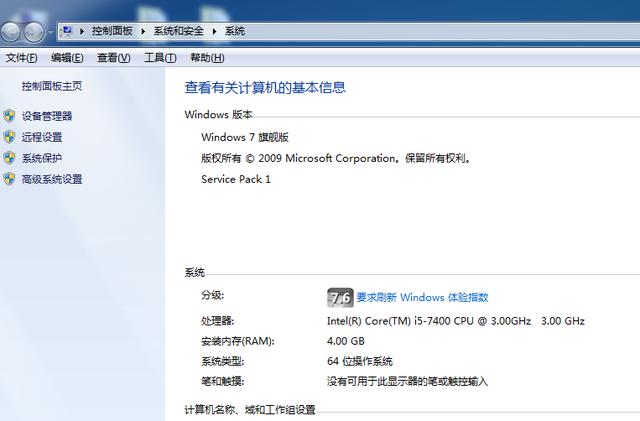Click 计算机名称、域和工作组设置 section heading
This screenshot has width=640, height=421.
point(250,410)
